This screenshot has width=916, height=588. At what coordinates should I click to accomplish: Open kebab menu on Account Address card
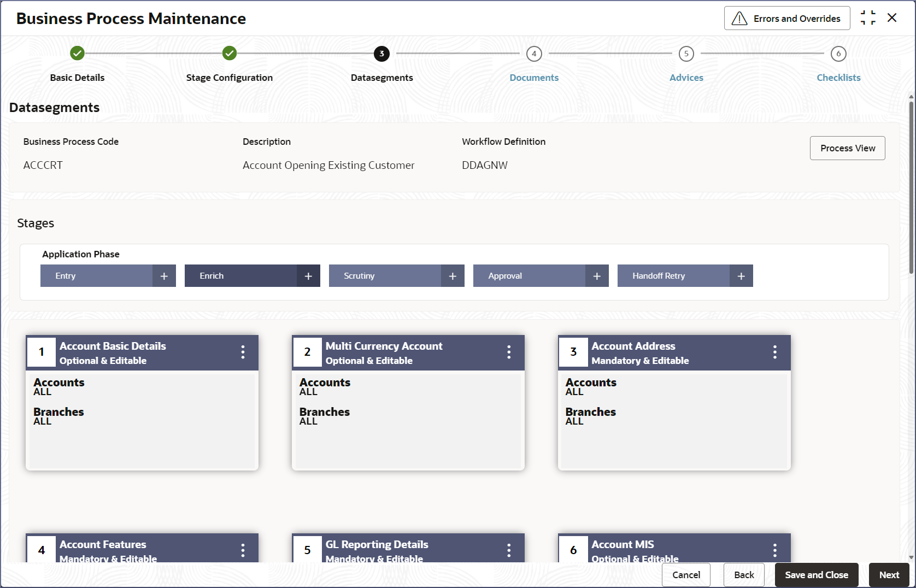775,352
